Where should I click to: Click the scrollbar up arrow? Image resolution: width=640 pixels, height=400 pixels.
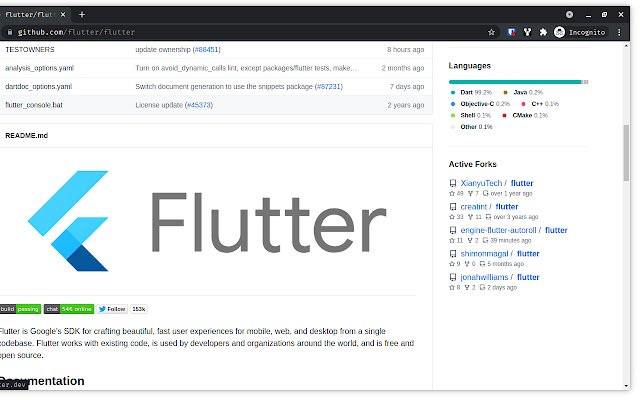pos(626,46)
